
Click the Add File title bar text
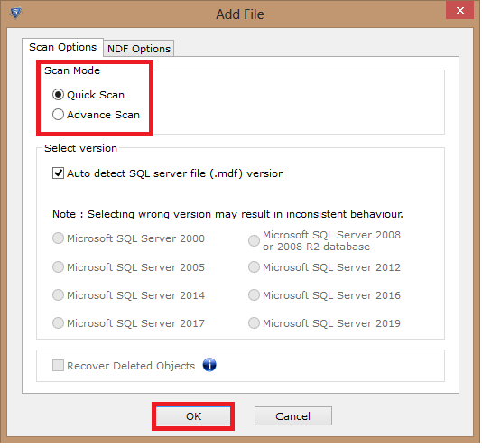(240, 14)
